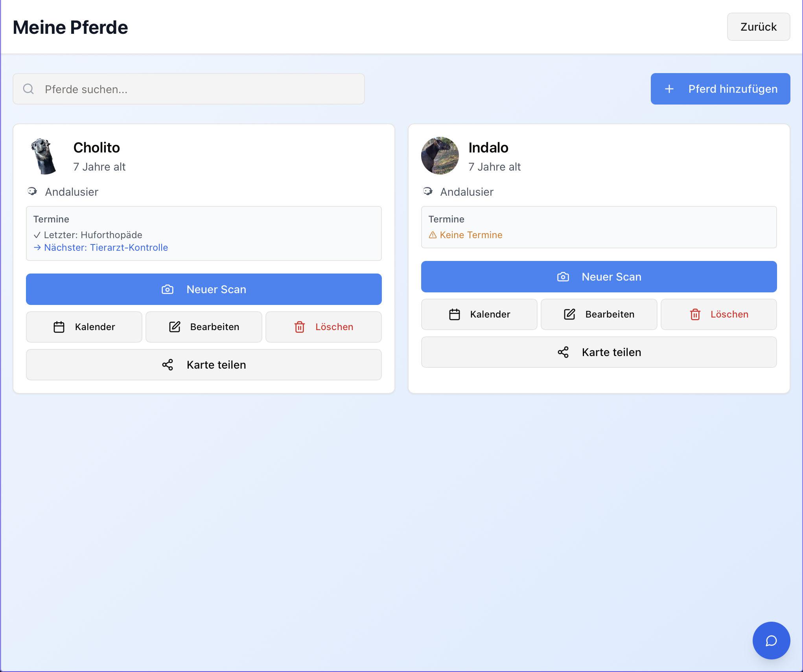This screenshot has height=672, width=803.
Task: Click the share icon on Cholito's card
Action: click(x=168, y=365)
